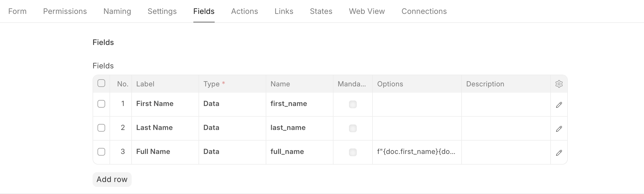Image resolution: width=644 pixels, height=194 pixels.
Task: Select the Last Name row checkbox
Action: pyautogui.click(x=101, y=128)
